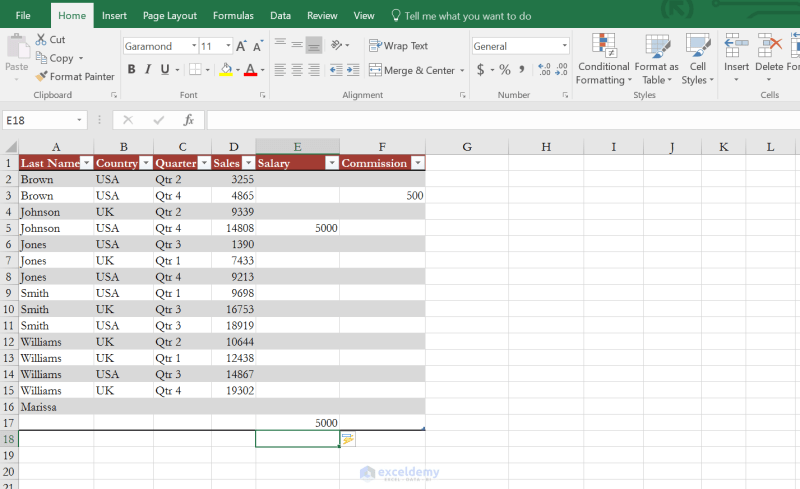The width and height of the screenshot is (800, 489).
Task: Decrease decimal places
Action: (561, 69)
